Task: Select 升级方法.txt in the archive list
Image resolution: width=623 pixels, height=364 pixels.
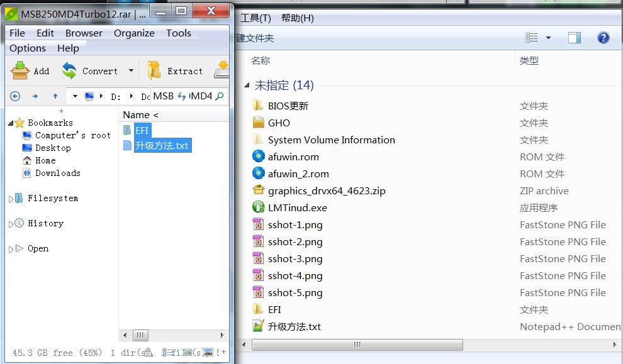Action: [162, 145]
